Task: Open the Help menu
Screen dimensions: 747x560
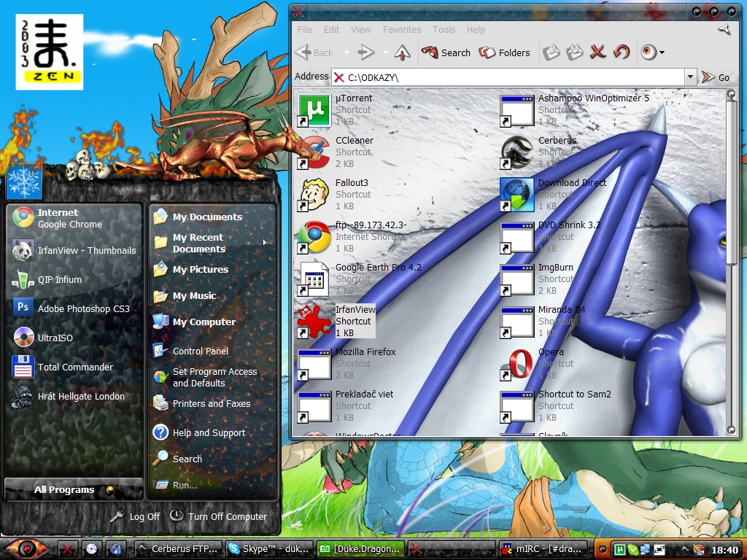Action: pos(476,29)
